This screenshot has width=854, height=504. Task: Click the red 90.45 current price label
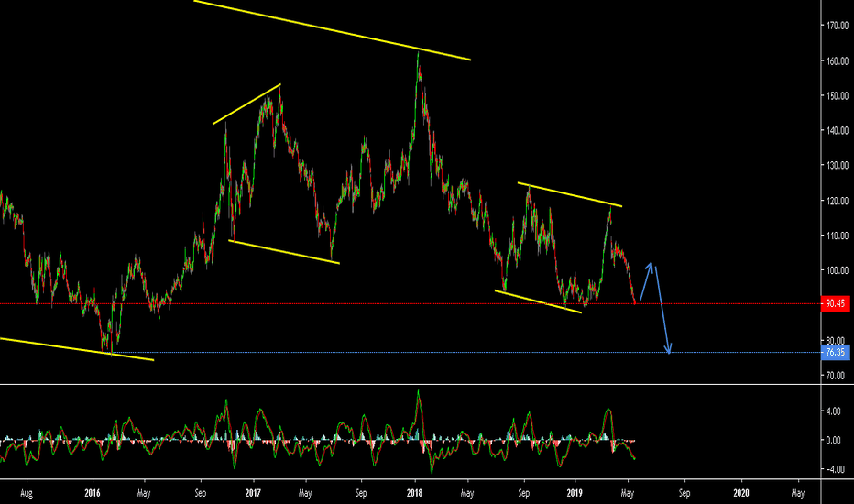click(835, 304)
